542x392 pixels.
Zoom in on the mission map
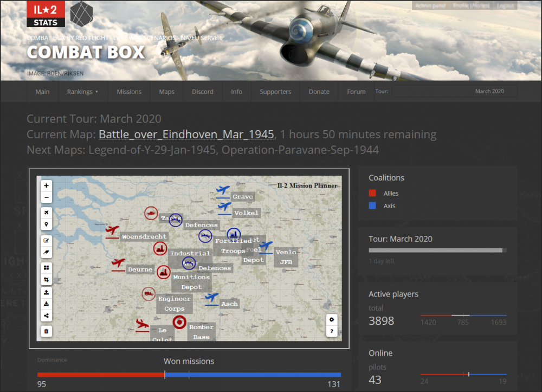pos(46,185)
